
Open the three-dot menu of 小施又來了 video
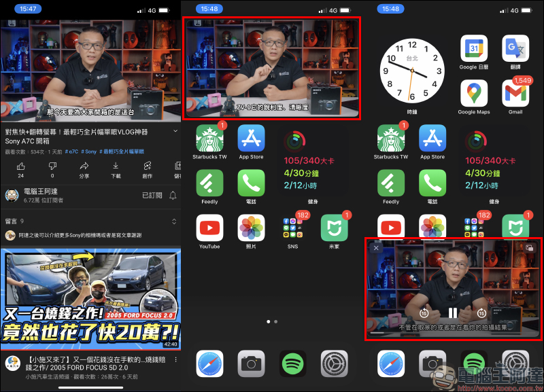176,359
